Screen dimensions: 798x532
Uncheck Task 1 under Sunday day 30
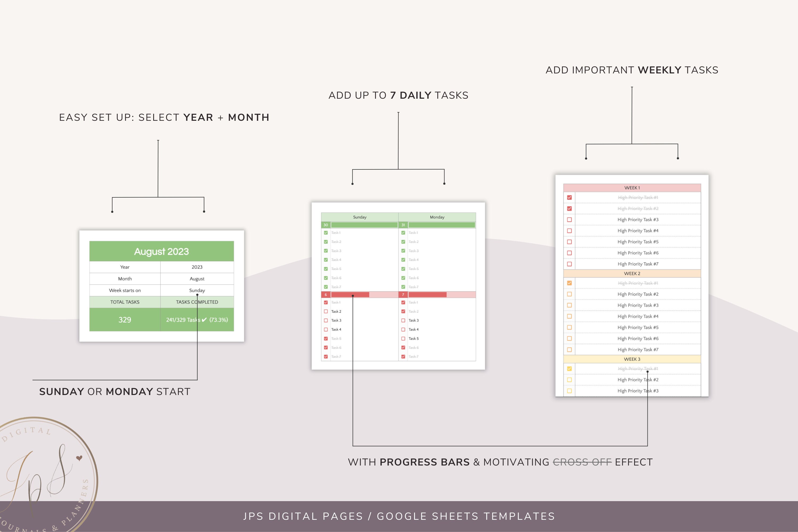tap(326, 233)
